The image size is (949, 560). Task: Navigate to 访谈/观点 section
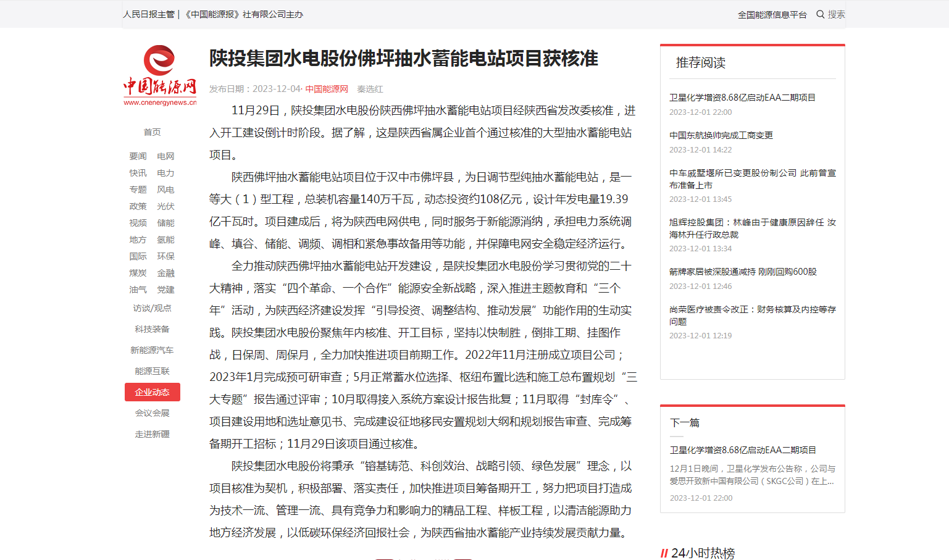click(152, 308)
